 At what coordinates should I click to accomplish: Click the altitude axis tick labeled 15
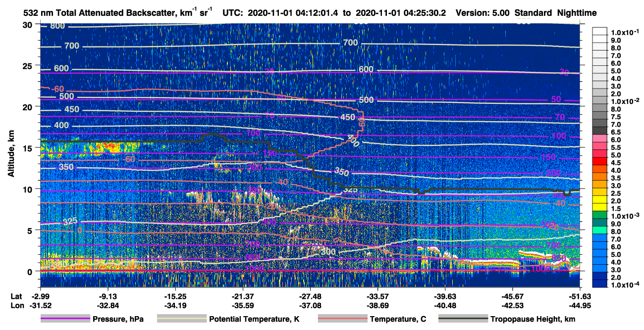[28, 148]
